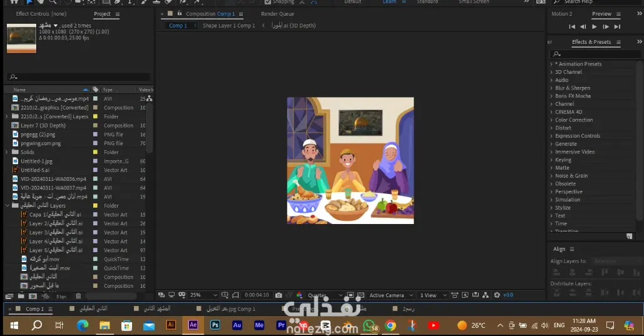Image resolution: width=644 pixels, height=336 pixels.
Task: Open Google Chrome from the Windows taskbar
Action: coord(391,326)
